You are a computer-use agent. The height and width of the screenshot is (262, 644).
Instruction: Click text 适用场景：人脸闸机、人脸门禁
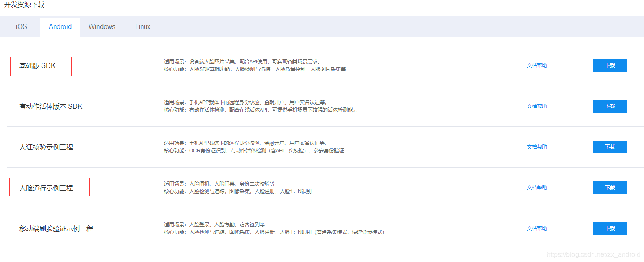point(219,183)
